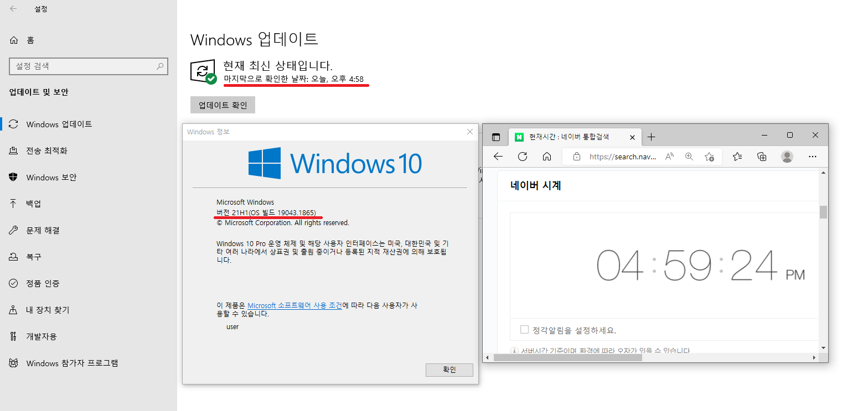Click 현재 최신 상태입니다 text

278,65
